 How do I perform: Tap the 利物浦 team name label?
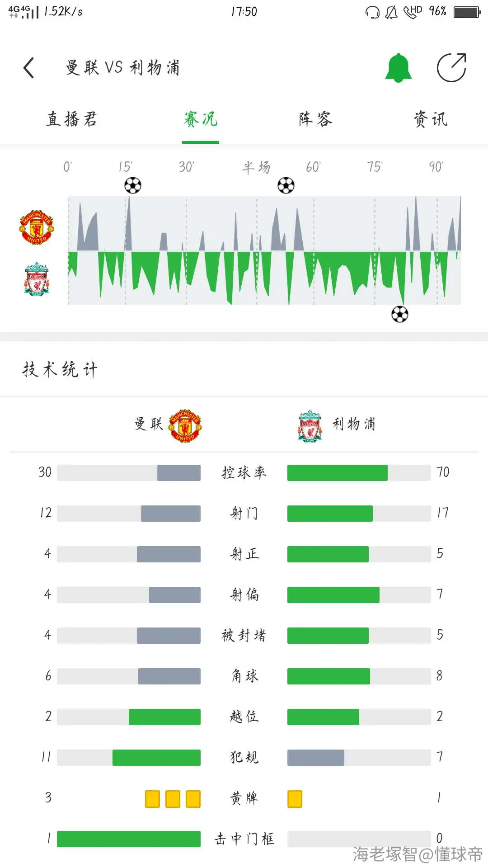pos(354,424)
